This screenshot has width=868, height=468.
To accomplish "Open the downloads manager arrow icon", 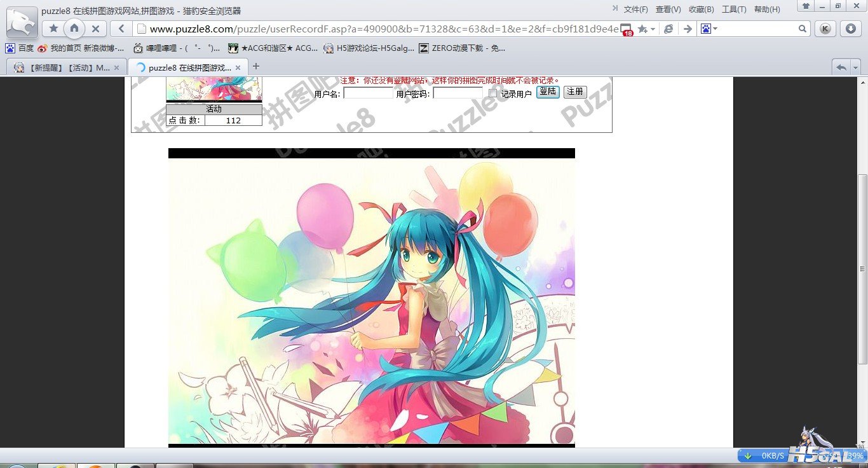I will click(851, 29).
